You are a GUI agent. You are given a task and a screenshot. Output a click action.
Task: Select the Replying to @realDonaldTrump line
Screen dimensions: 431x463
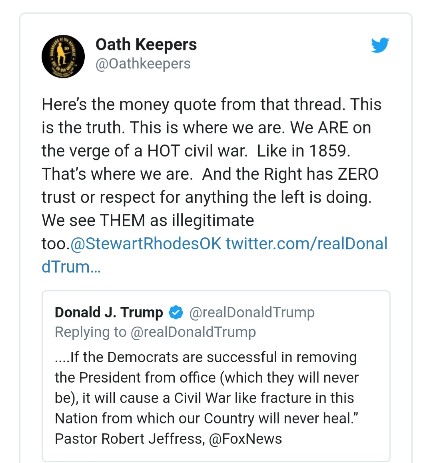[x=155, y=332]
